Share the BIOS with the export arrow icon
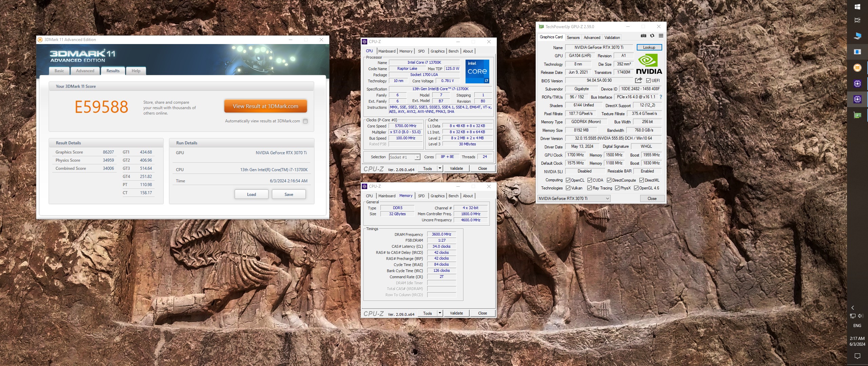The height and width of the screenshot is (366, 868). [638, 80]
